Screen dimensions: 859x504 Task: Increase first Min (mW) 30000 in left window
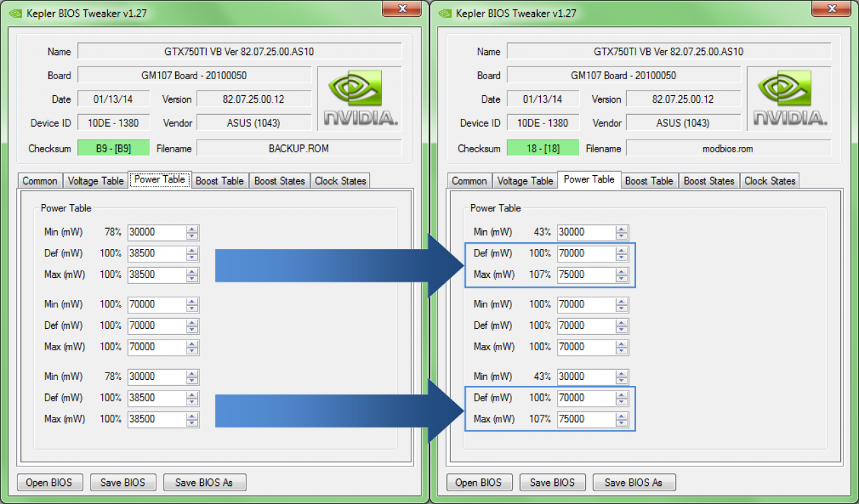(x=193, y=229)
